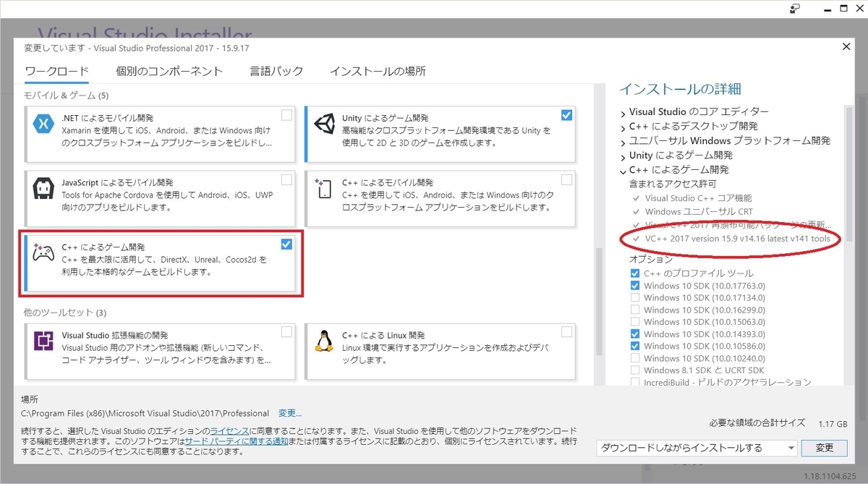Viewport: 868px width, 484px height.
Task: Check Windows 8.1 SDK and UCRT SDK
Action: click(635, 370)
